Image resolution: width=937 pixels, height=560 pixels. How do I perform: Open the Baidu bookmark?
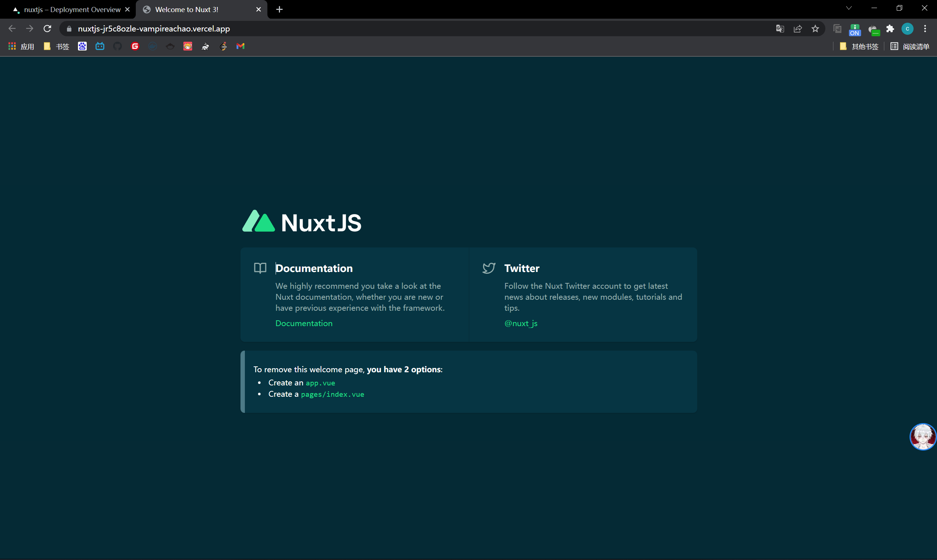(x=82, y=46)
